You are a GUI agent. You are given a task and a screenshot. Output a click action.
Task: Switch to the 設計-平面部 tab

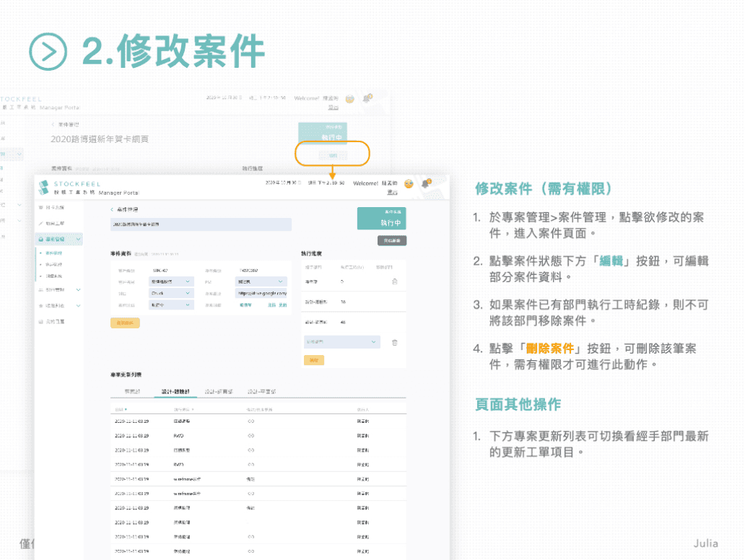pyautogui.click(x=261, y=391)
